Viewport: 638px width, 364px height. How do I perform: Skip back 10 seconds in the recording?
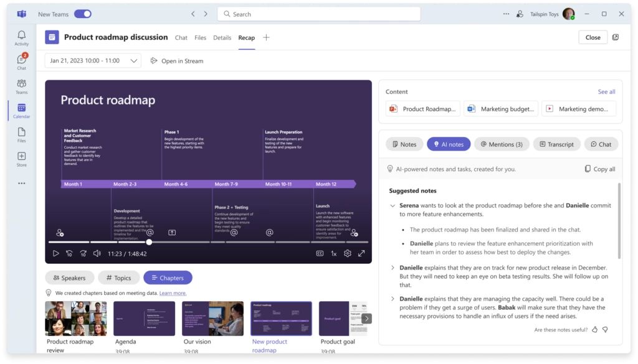coord(69,253)
